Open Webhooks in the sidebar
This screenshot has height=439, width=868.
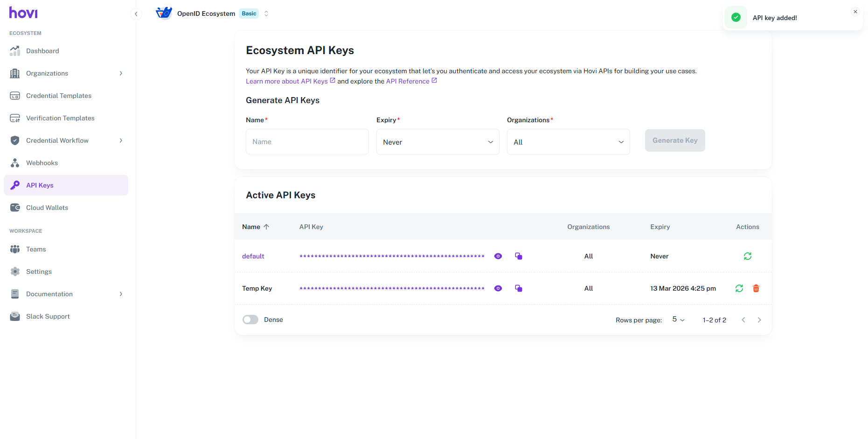click(x=42, y=163)
